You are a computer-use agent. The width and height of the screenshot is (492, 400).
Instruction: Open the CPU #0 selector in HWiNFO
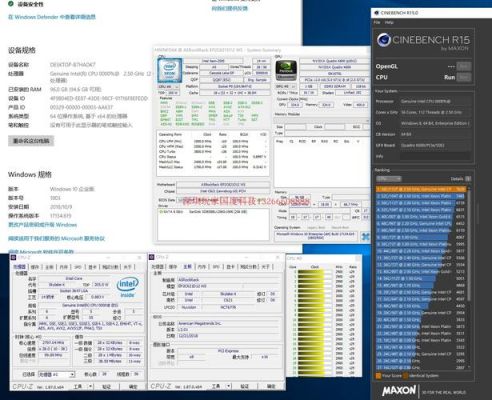click(x=168, y=87)
